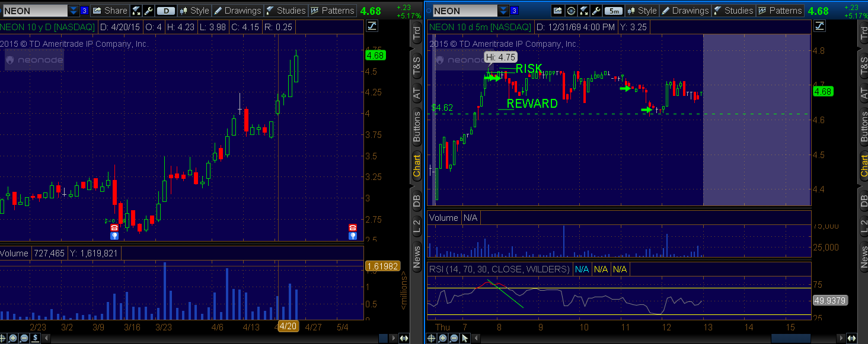The image size is (868, 344).
Task: Click the 4/20 date marker on left time axis
Action: [x=288, y=326]
